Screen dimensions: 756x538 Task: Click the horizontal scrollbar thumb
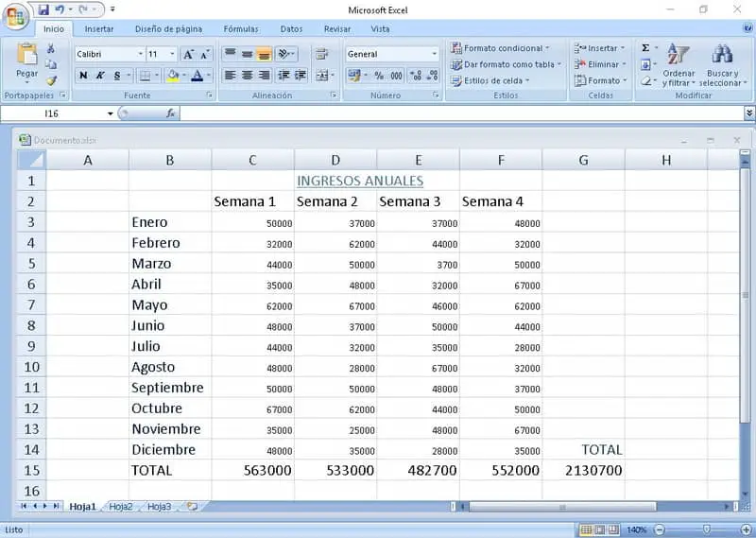562,506
